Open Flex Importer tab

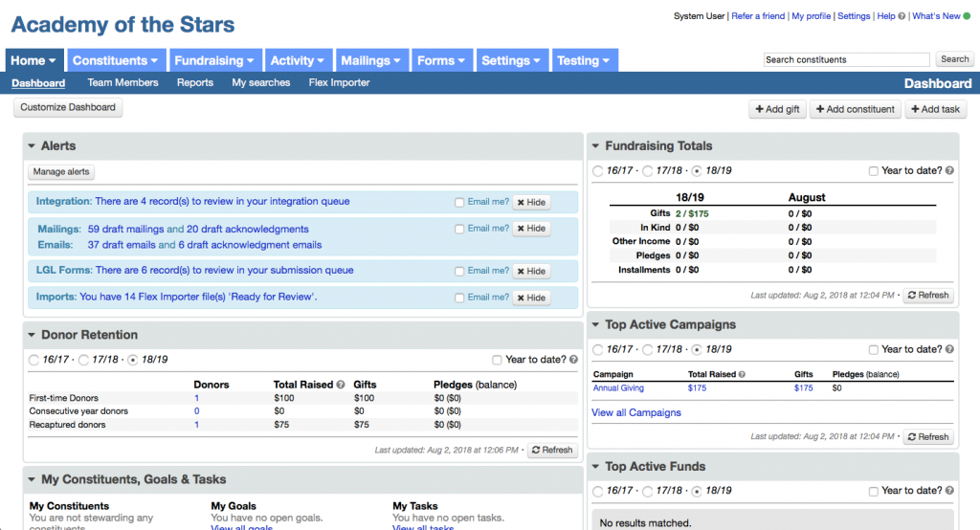point(339,82)
